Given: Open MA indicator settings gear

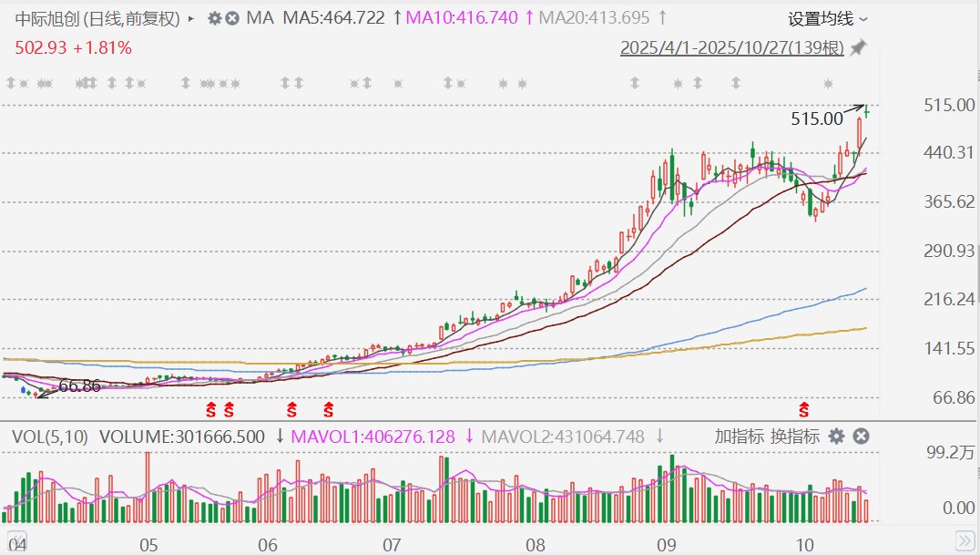Looking at the screenshot, I should click(x=215, y=18).
